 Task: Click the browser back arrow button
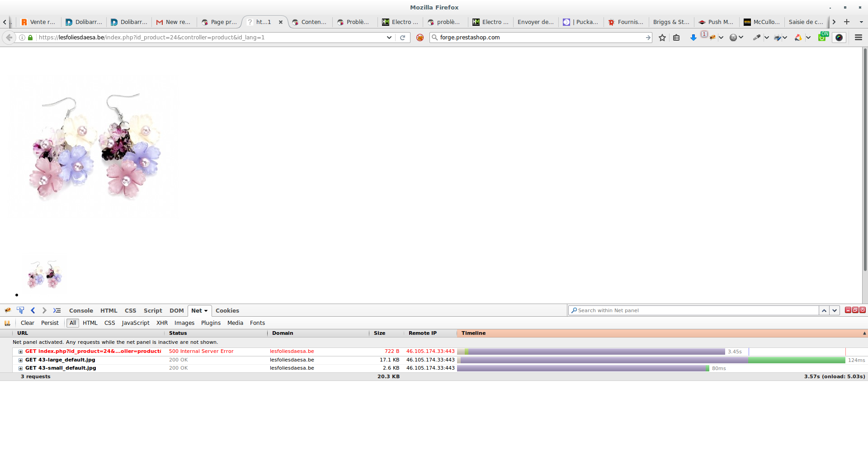point(9,38)
